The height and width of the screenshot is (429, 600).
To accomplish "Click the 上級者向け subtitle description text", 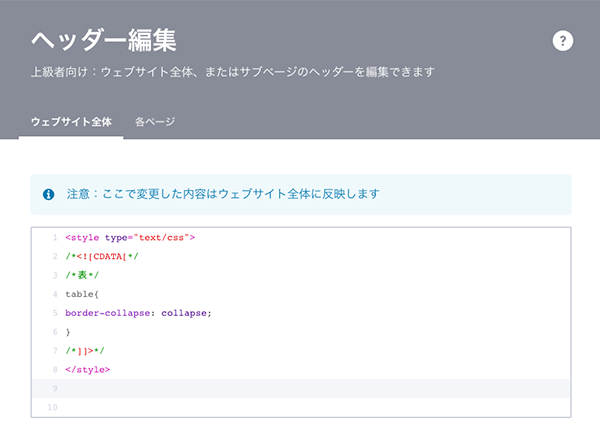I will 233,72.
